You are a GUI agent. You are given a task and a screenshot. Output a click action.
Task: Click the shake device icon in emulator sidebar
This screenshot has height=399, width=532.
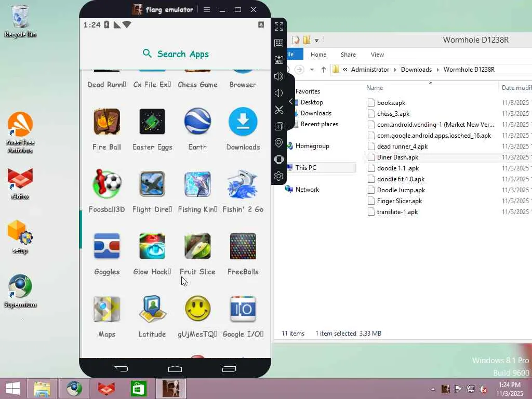point(279,159)
